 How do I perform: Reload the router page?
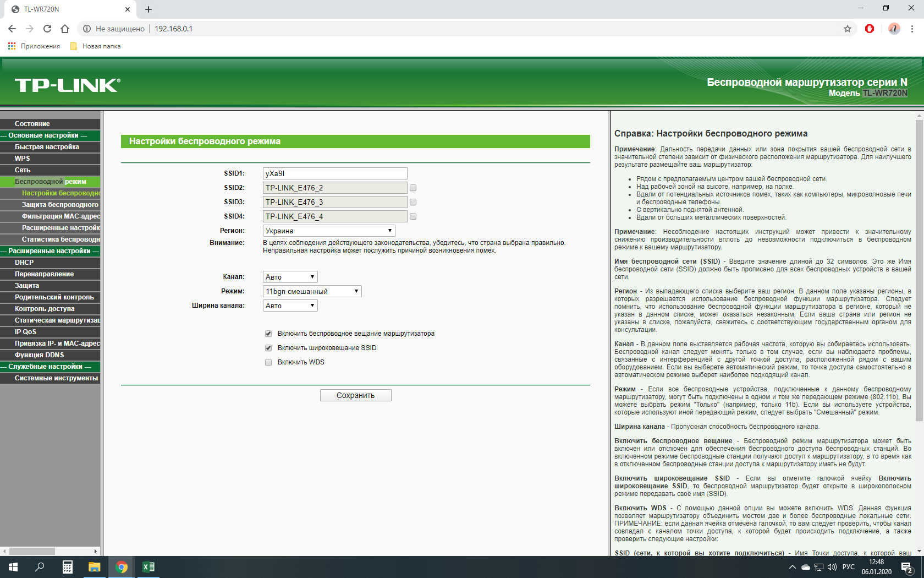47,29
